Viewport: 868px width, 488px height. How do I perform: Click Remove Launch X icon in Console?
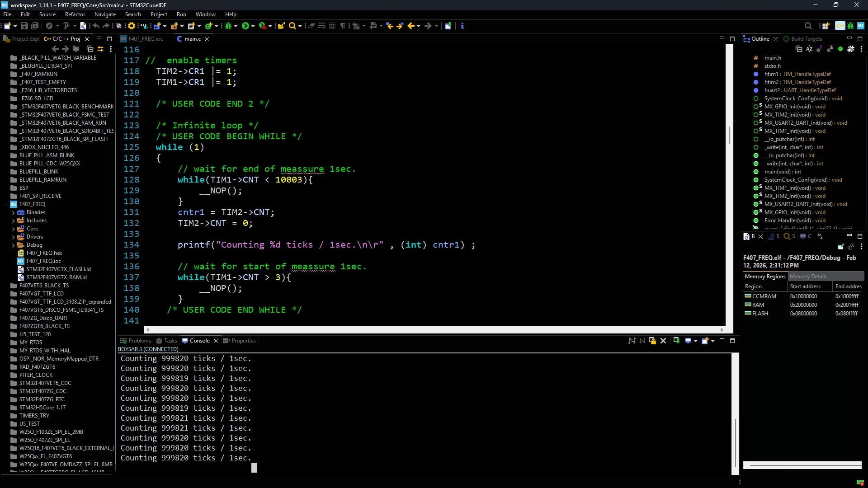click(663, 341)
